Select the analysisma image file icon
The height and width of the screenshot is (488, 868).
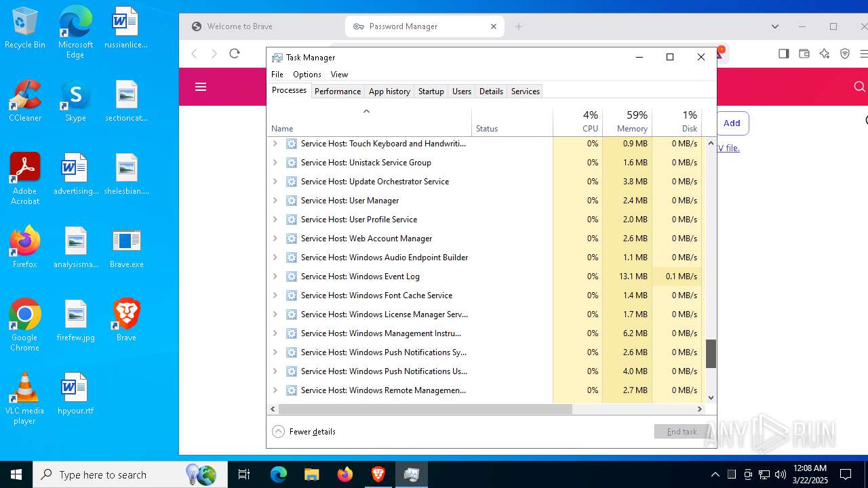76,247
